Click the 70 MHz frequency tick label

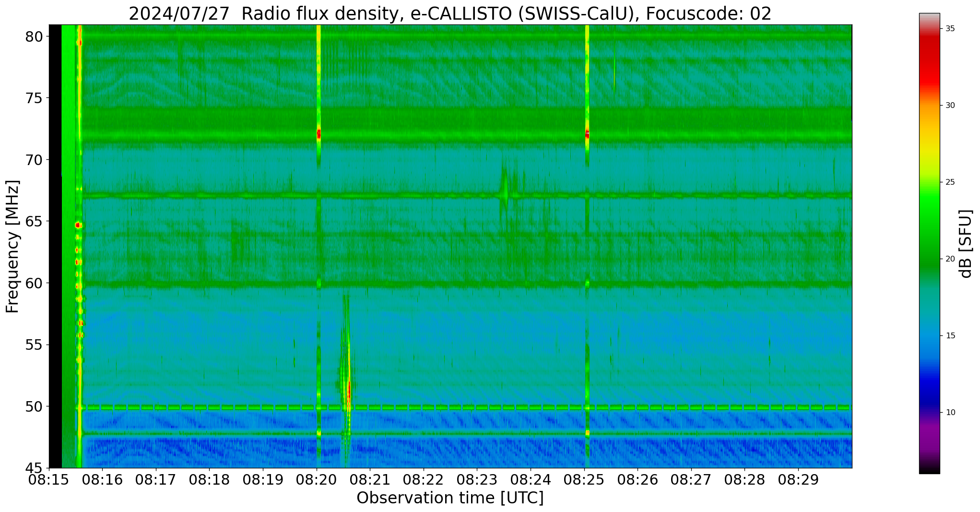point(34,160)
